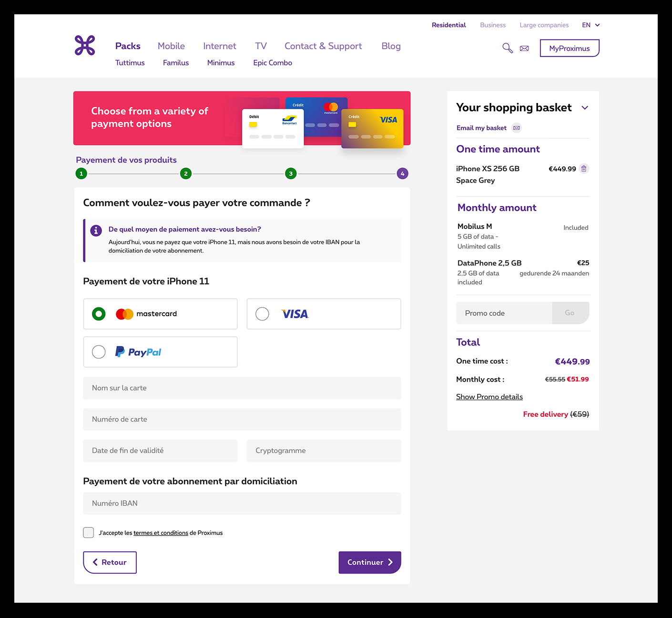Select VISA payment option
Screen dimensions: 672x618
click(324, 314)
